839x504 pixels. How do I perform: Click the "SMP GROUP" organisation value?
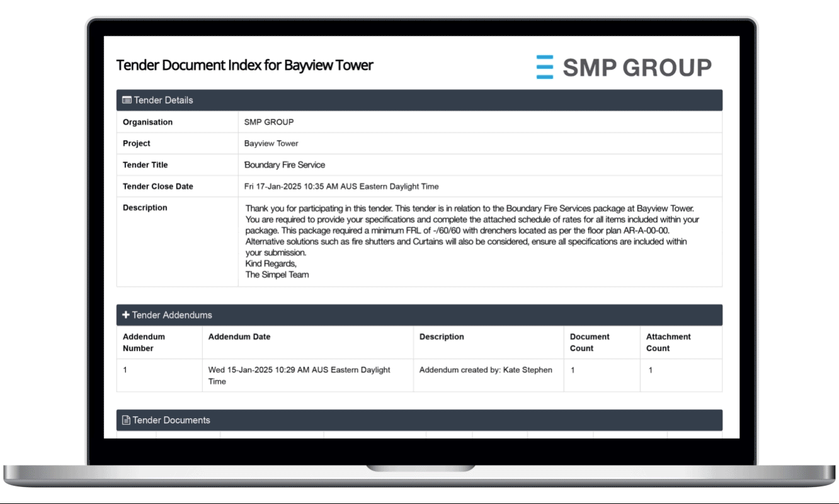(x=269, y=122)
